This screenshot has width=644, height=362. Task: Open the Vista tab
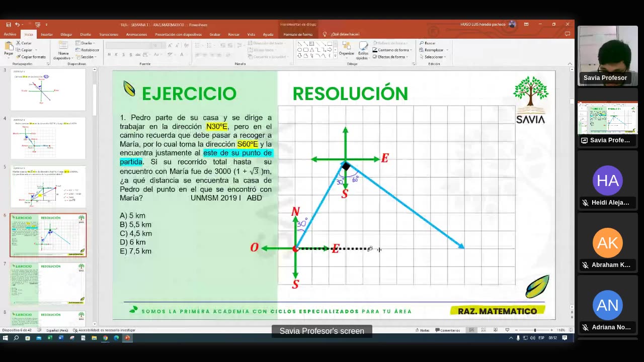[251, 34]
